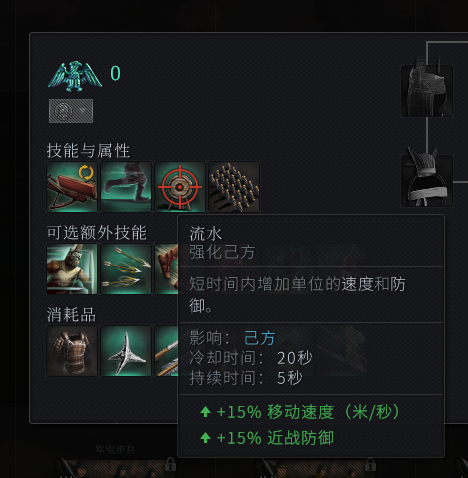Screen dimensions: 468x478
Task: Select the leather armor consumable
Action: click(72, 351)
